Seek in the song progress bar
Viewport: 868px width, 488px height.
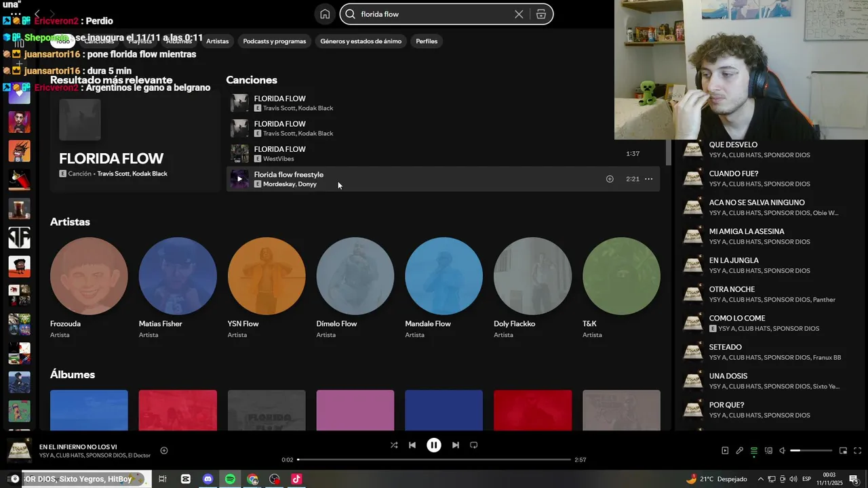434,460
